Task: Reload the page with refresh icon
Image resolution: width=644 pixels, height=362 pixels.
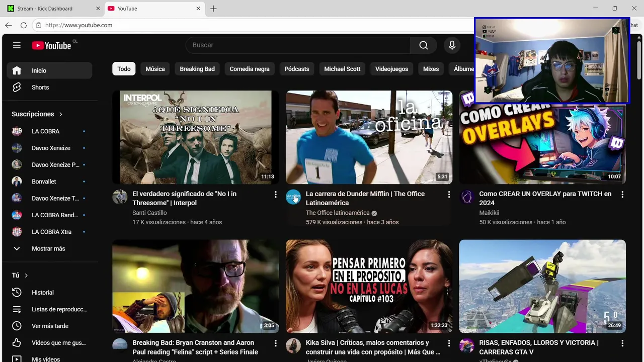Action: pyautogui.click(x=23, y=25)
